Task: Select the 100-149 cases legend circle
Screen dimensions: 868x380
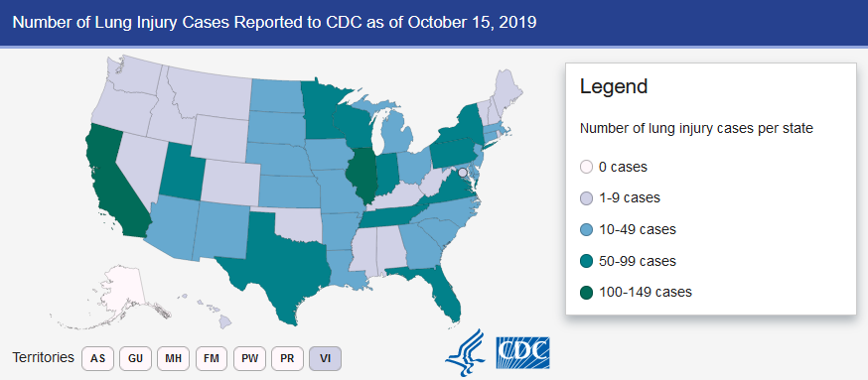Action: point(587,292)
